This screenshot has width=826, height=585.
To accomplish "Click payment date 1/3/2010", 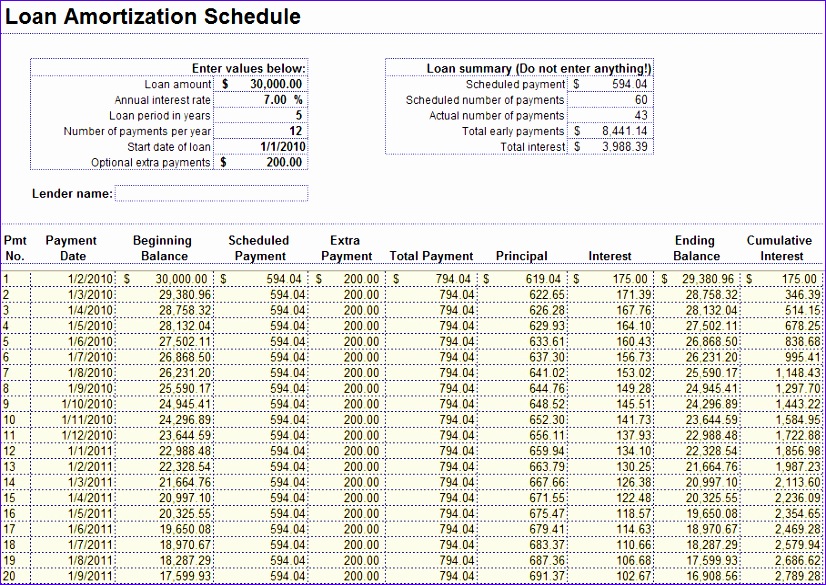I will click(x=92, y=295).
